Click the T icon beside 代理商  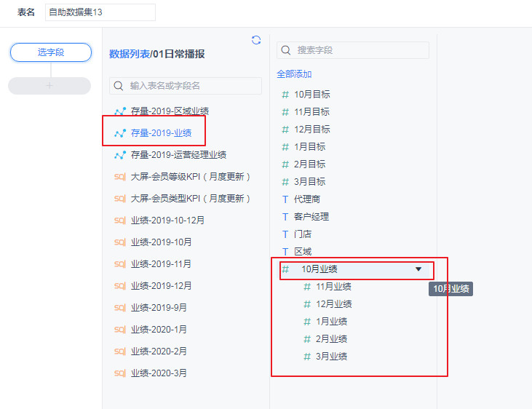pos(285,199)
